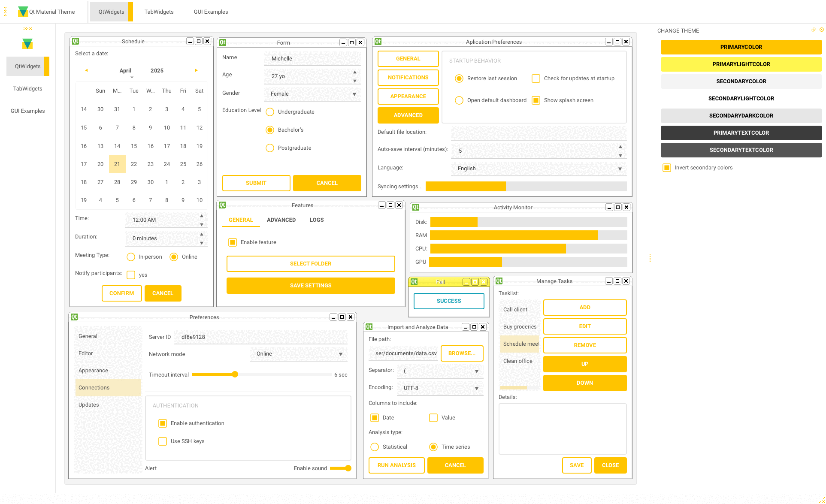Viewport: 826px width, 504px height.
Task: Enable the Show splash screen checkbox
Action: [x=536, y=100]
